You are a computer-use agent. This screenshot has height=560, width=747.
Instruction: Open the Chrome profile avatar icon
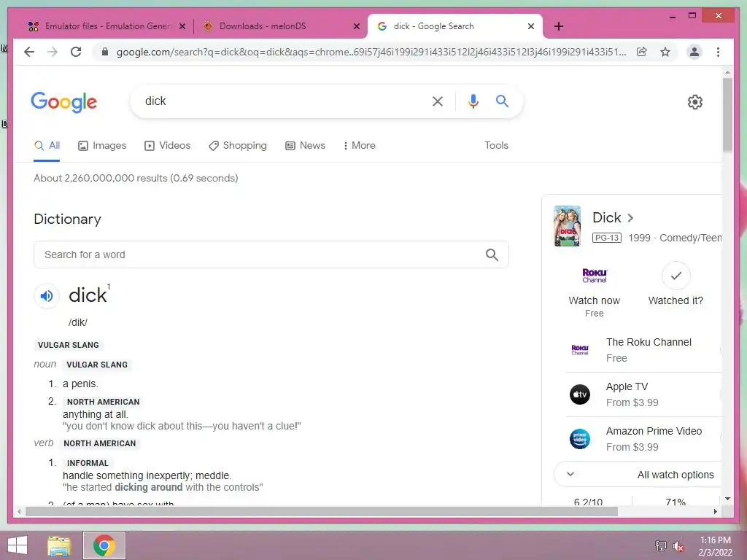694,52
